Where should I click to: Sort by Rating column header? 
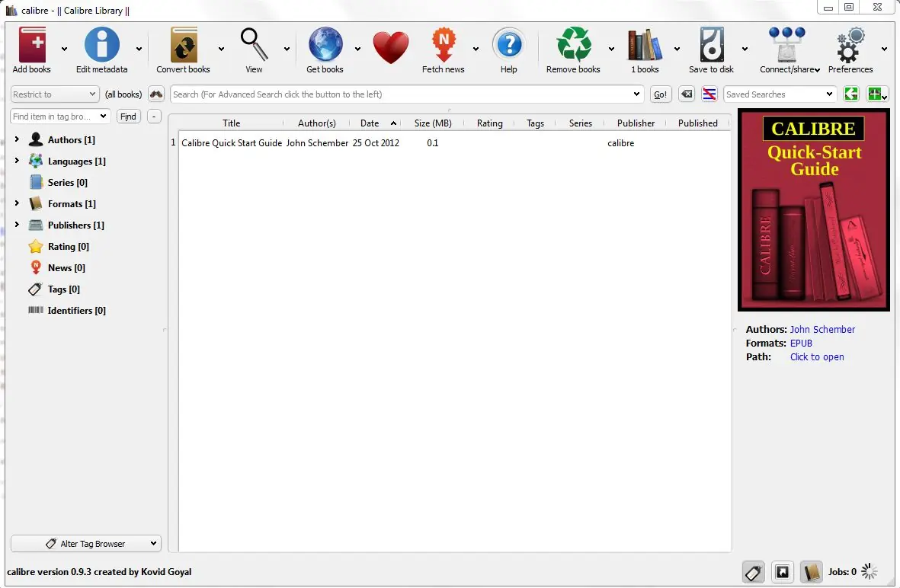(x=489, y=123)
